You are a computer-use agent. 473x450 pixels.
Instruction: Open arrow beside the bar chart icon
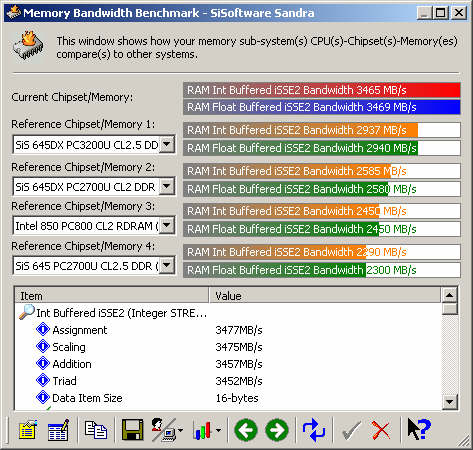click(x=218, y=430)
